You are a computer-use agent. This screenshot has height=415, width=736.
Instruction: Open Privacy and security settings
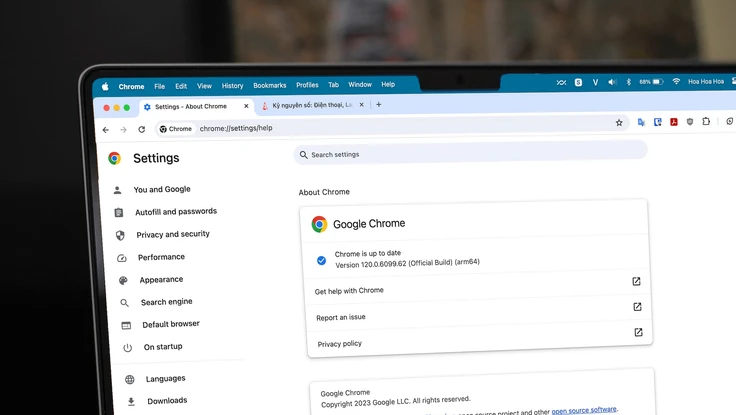tap(173, 234)
